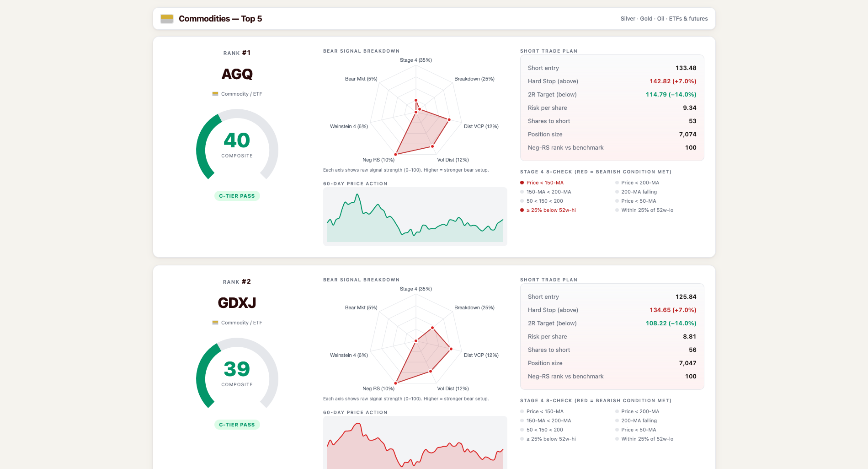Click '200-MA falling' check in GDXJ card

pos(636,420)
